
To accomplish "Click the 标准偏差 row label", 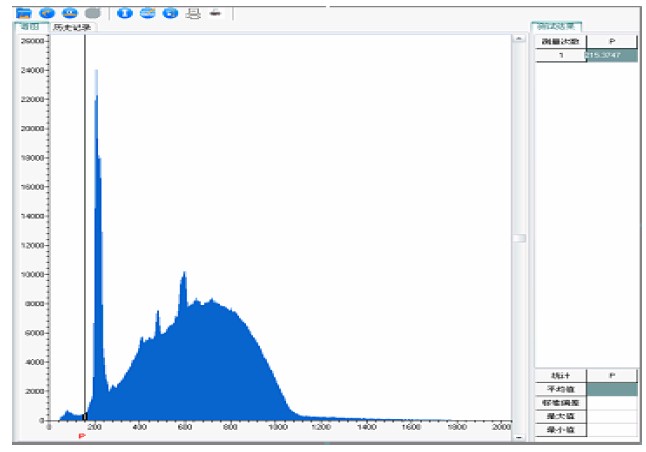I will click(x=559, y=402).
